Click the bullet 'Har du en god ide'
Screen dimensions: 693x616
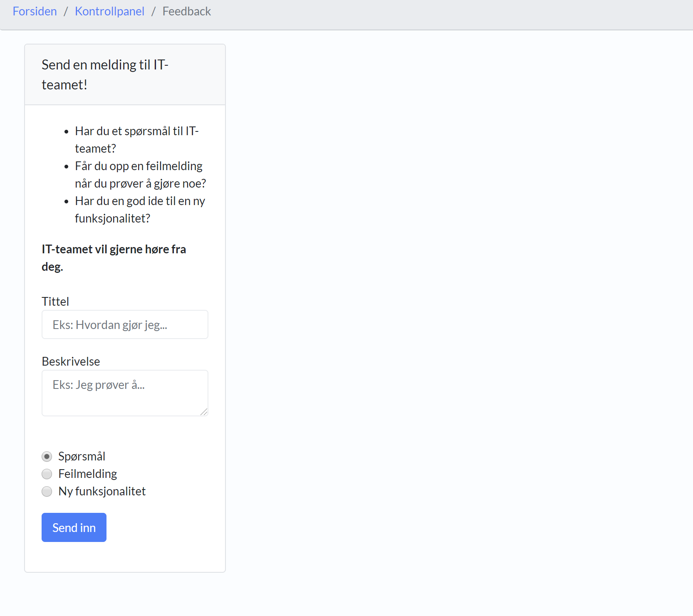tap(140, 210)
